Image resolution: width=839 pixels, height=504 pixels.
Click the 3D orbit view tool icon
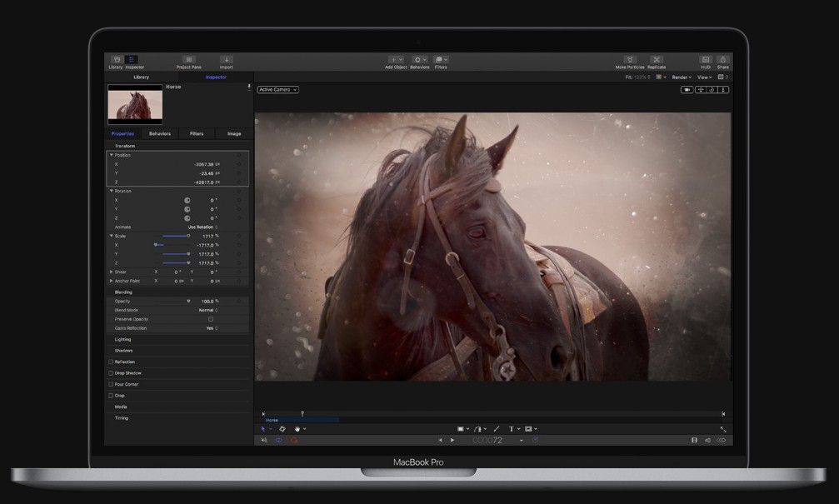pos(712,89)
